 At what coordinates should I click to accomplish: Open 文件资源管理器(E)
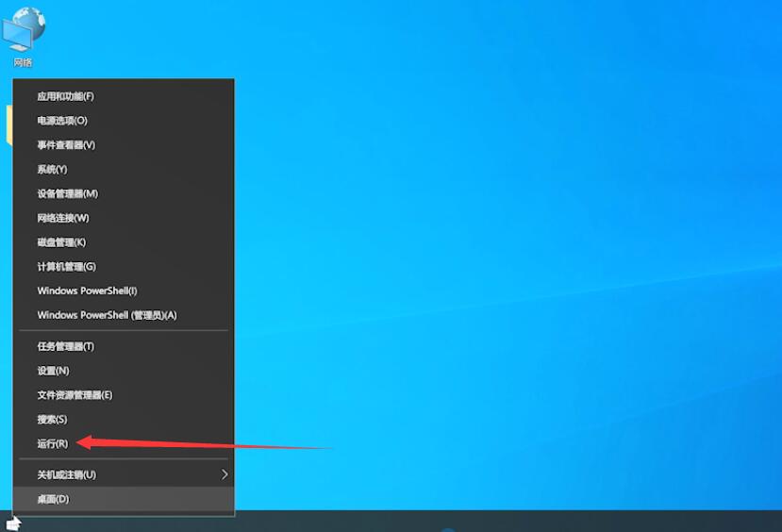[x=124, y=395]
